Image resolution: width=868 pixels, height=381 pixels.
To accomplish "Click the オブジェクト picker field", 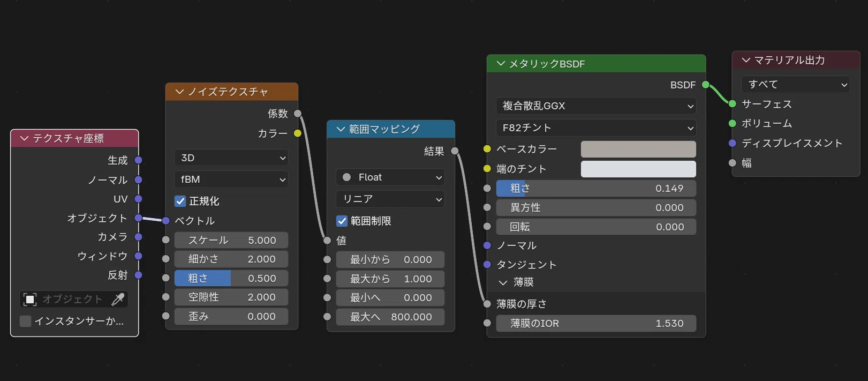I will tap(74, 299).
